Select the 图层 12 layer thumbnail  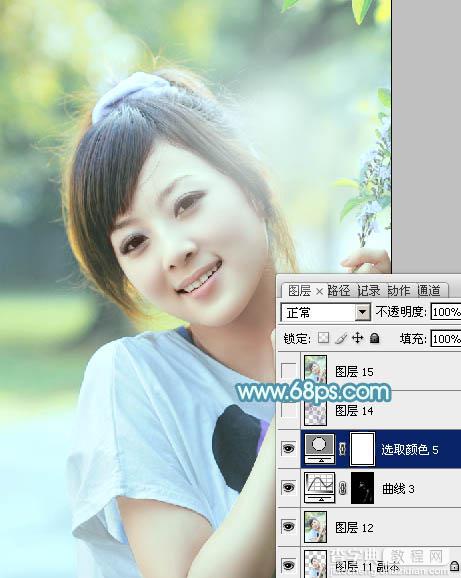point(315,527)
